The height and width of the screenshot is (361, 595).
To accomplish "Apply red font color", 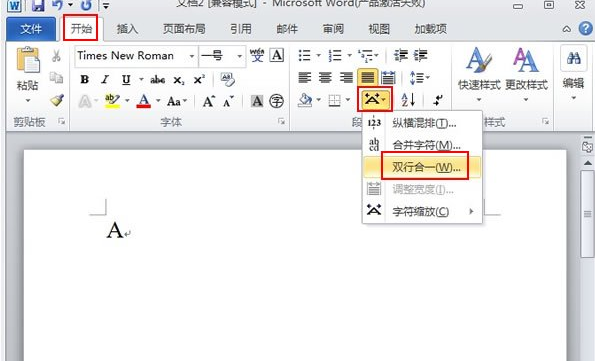I will coord(143,101).
